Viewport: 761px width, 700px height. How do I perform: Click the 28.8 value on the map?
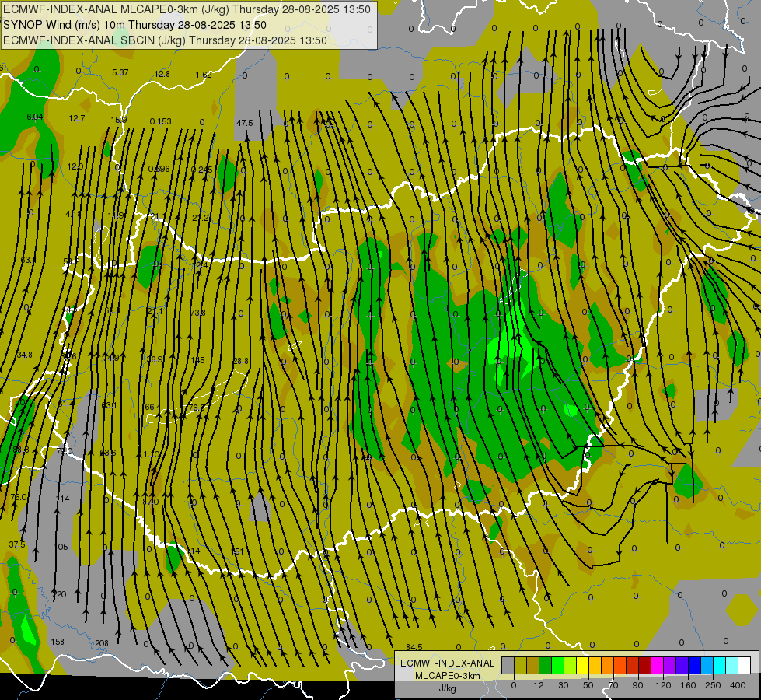(241, 360)
